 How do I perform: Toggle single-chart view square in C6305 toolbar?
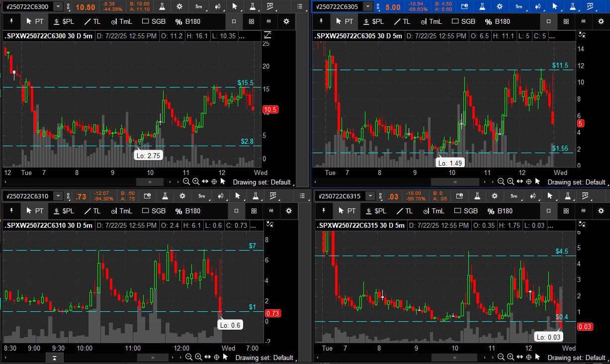click(x=549, y=21)
